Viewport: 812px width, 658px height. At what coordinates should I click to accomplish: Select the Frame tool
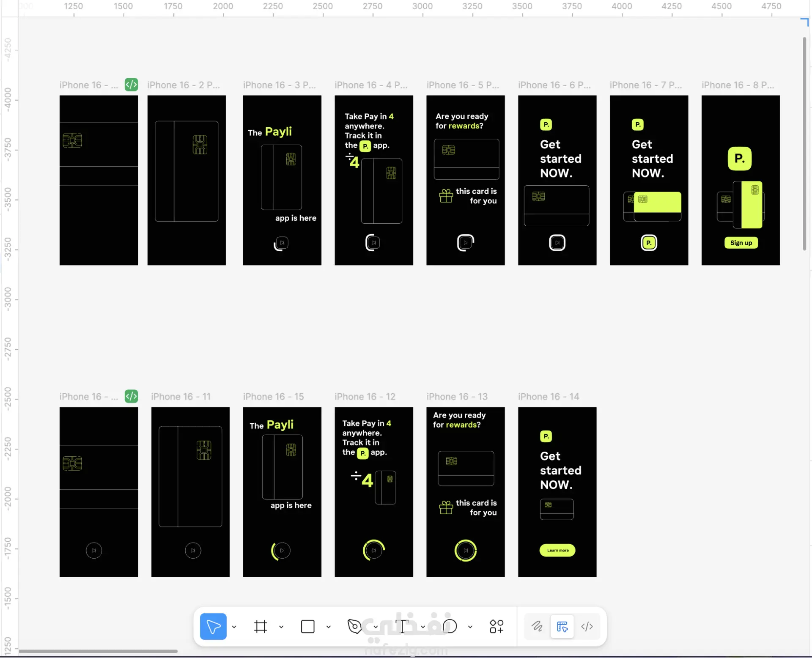pos(261,626)
